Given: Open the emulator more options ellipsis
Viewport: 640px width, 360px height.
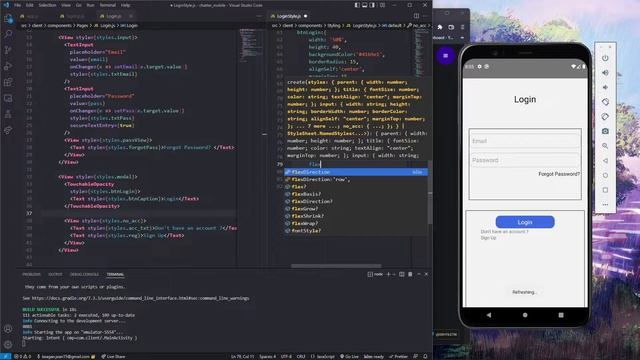Looking at the screenshot, I should click(605, 204).
